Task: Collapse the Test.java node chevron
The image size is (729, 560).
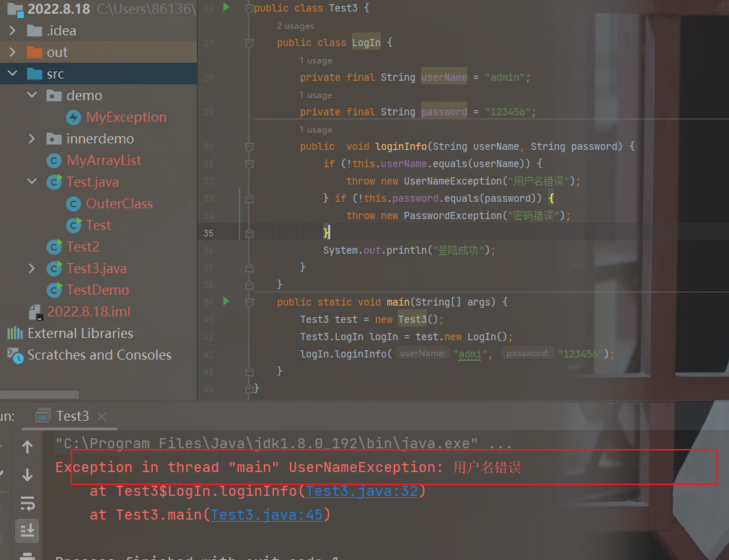Action: coord(32,182)
